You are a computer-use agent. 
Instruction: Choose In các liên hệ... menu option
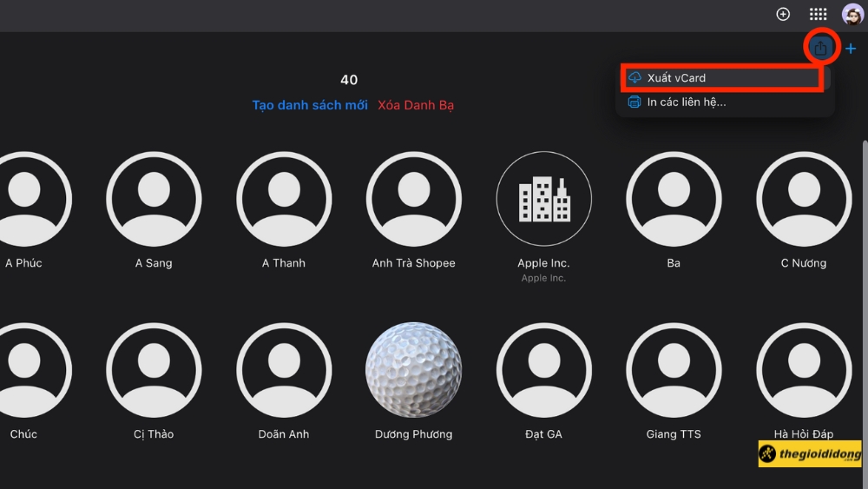coord(686,102)
